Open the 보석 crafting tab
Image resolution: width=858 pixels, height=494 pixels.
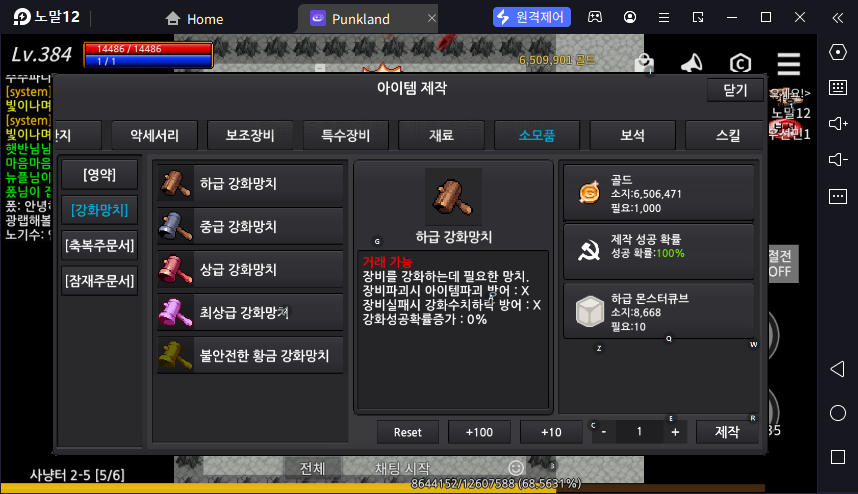(x=633, y=135)
